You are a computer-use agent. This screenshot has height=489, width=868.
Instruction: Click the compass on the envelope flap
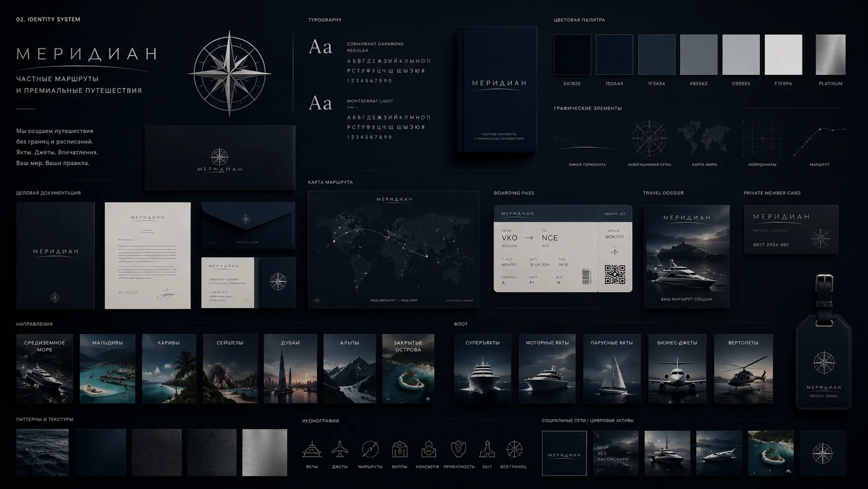246,219
